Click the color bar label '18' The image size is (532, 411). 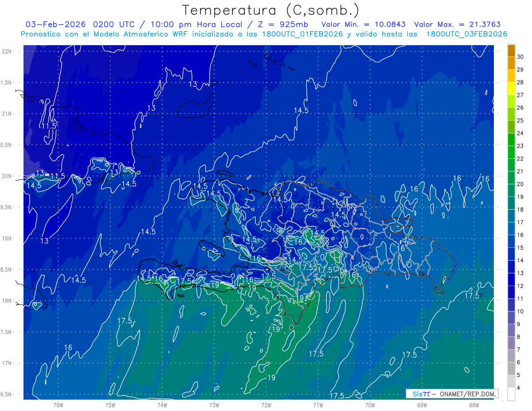click(x=520, y=209)
